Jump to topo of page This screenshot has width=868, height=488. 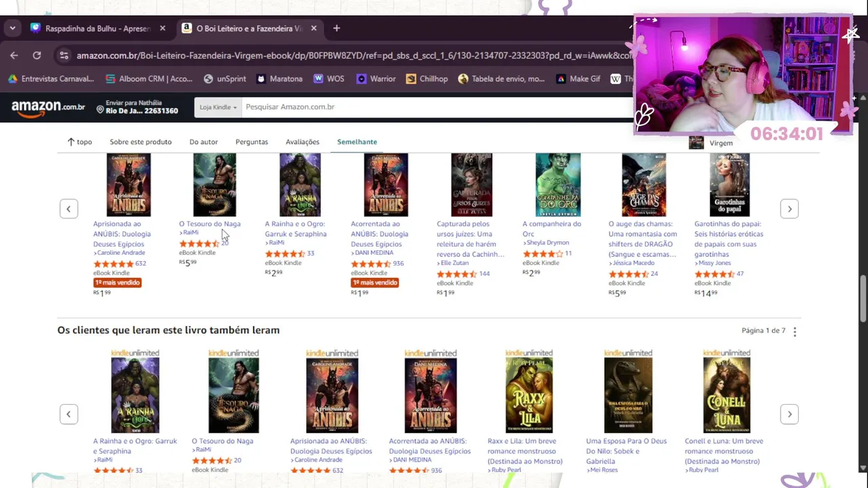point(79,142)
